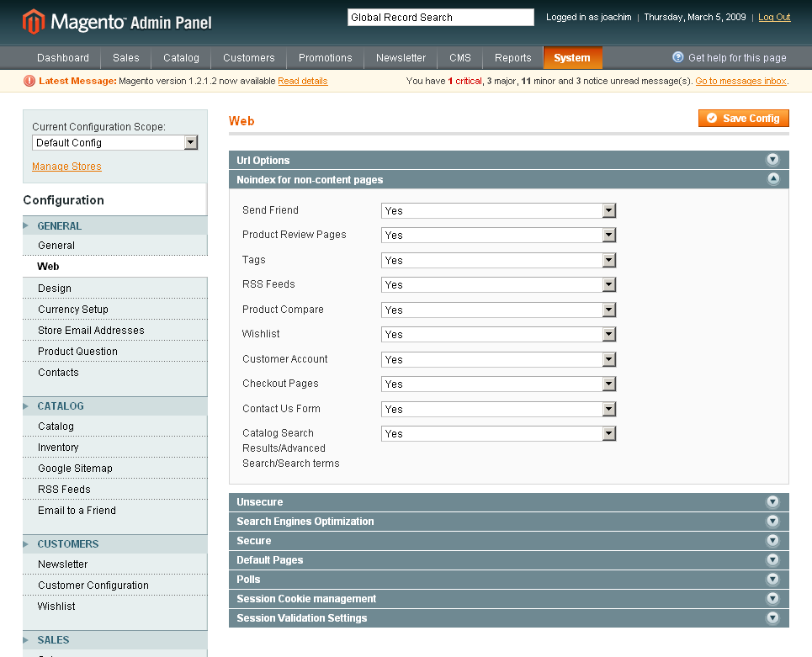Viewport: 812px width, 657px height.
Task: Expand the Polls section
Action: click(x=772, y=579)
